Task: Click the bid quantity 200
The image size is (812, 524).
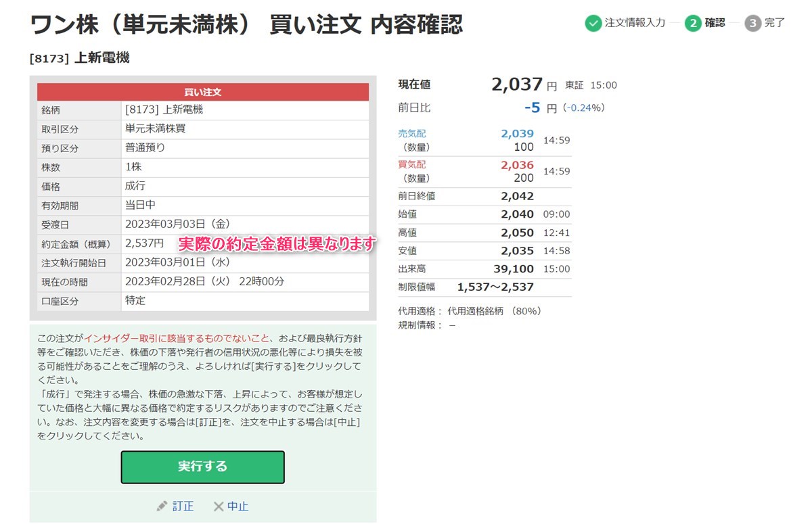Action: [524, 178]
